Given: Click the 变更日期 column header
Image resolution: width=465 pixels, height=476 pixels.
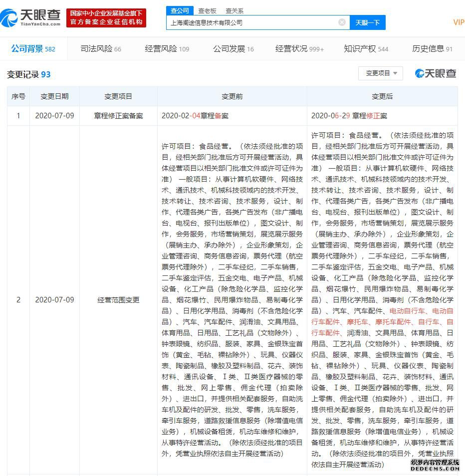Looking at the screenshot, I should (55, 96).
